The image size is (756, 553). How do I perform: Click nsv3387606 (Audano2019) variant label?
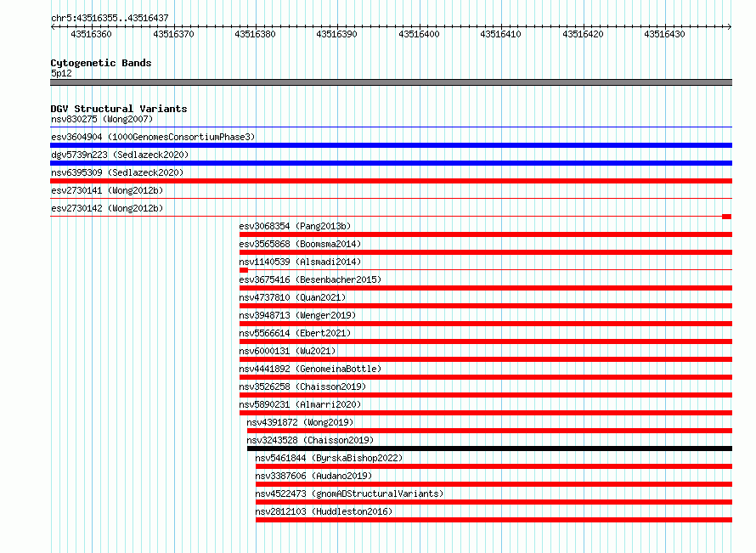314,476
